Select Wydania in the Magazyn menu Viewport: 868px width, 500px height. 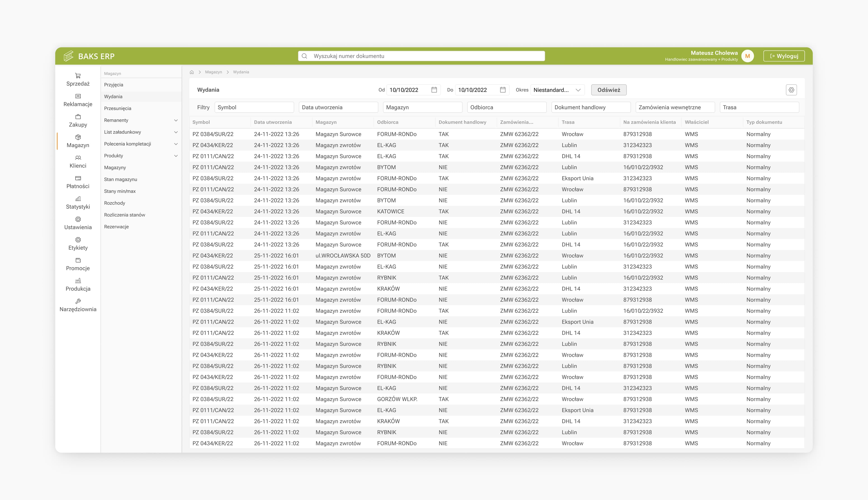141,96
